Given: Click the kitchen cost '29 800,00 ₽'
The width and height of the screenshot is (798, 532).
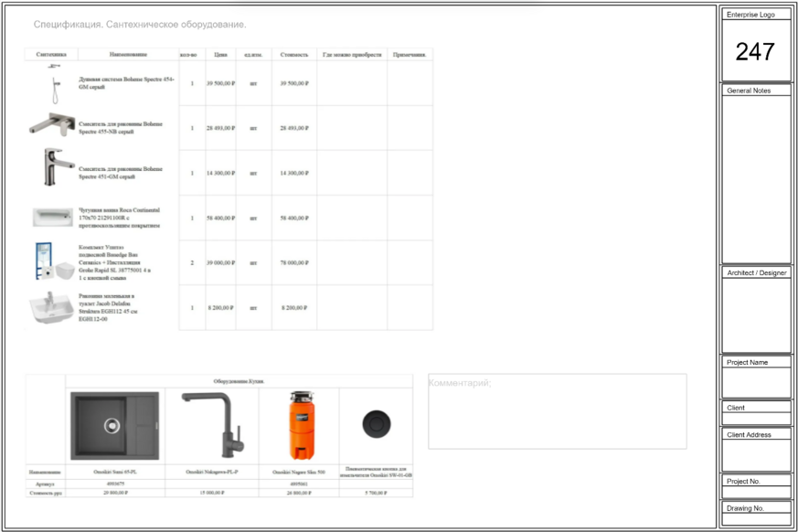Looking at the screenshot, I should (115, 493).
